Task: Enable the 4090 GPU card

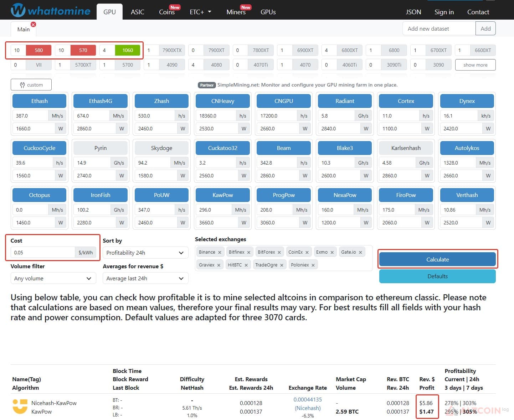Action: pyautogui.click(x=172, y=65)
